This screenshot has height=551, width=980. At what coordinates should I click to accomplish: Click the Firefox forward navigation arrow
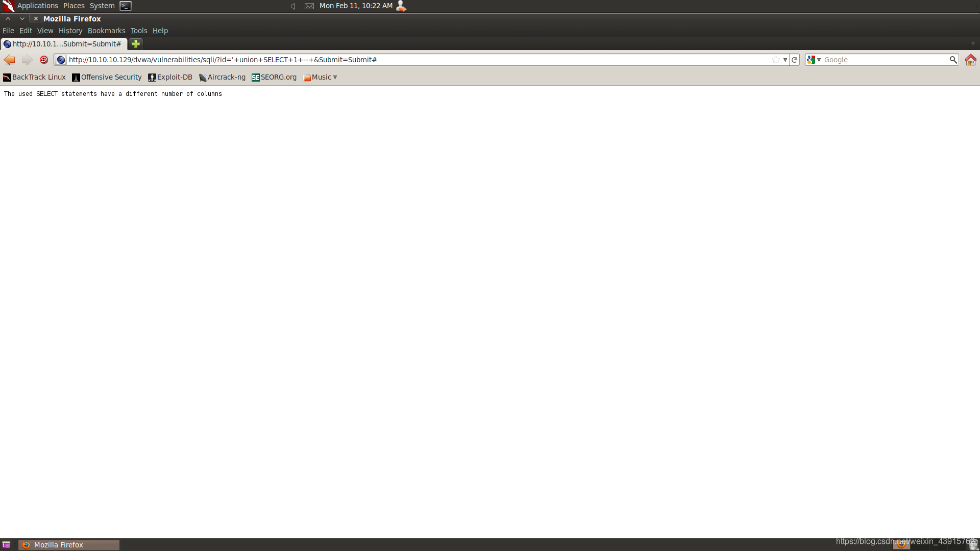[26, 59]
